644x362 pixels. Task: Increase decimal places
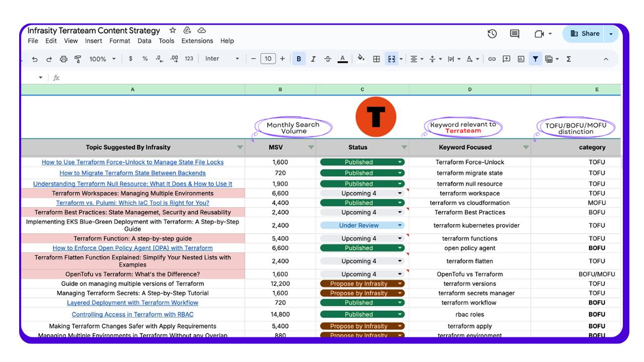pos(174,59)
